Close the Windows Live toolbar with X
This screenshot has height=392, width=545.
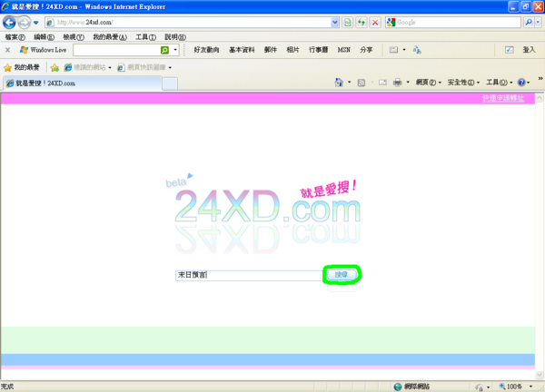coord(7,50)
